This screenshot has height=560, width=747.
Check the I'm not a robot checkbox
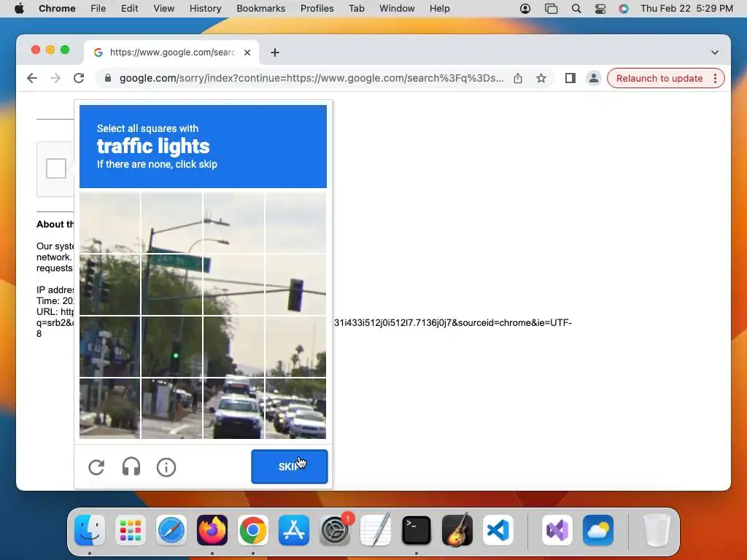click(x=56, y=168)
